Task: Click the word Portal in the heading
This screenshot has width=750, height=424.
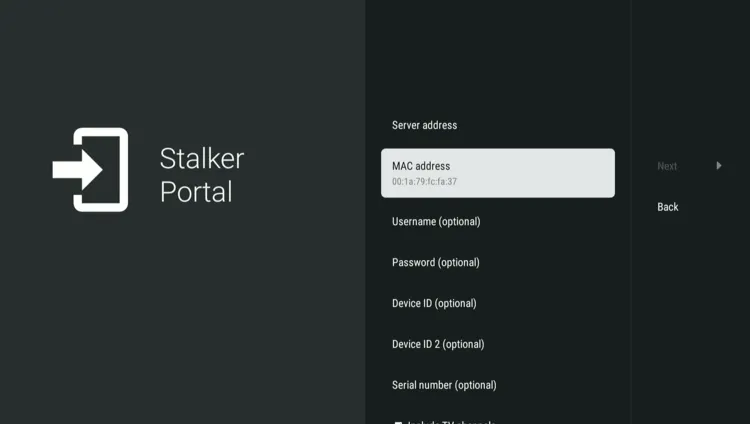Action: [196, 192]
